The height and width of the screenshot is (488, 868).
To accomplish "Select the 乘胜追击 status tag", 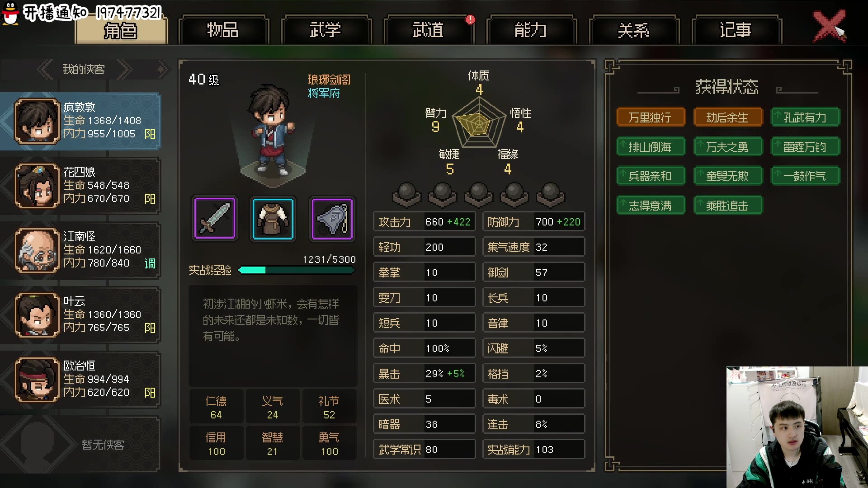I will click(728, 206).
